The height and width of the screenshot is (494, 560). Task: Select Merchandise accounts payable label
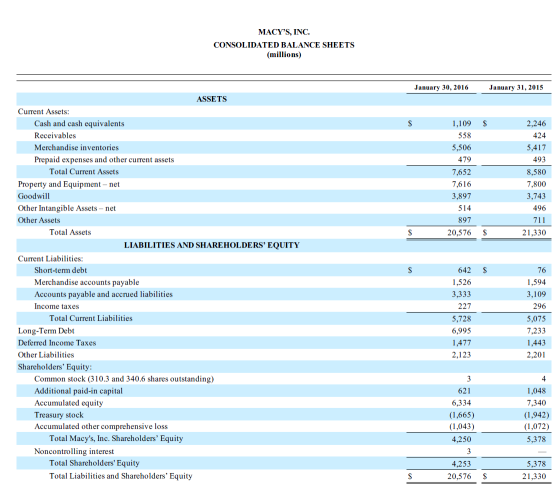point(87,283)
